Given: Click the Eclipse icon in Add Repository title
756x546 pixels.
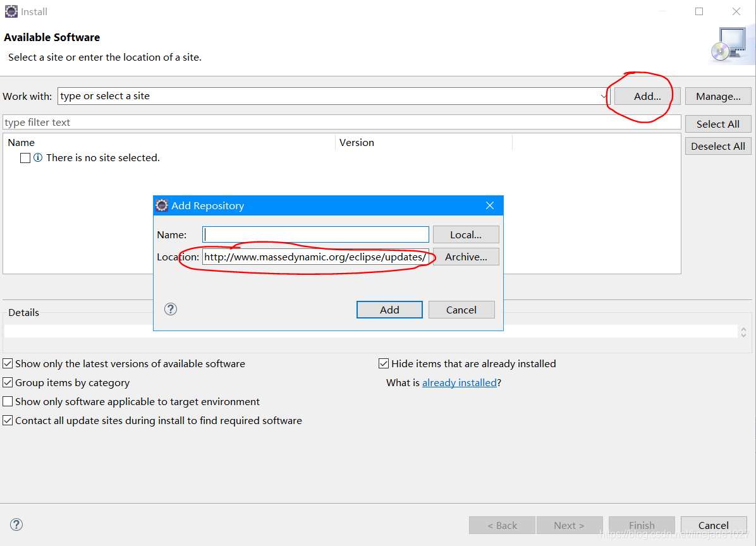Looking at the screenshot, I should pyautogui.click(x=162, y=206).
